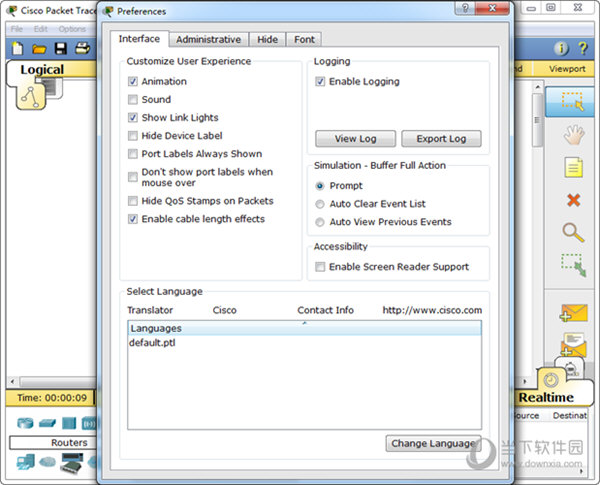
Task: Print using the printer toolbar icon
Action: click(82, 48)
